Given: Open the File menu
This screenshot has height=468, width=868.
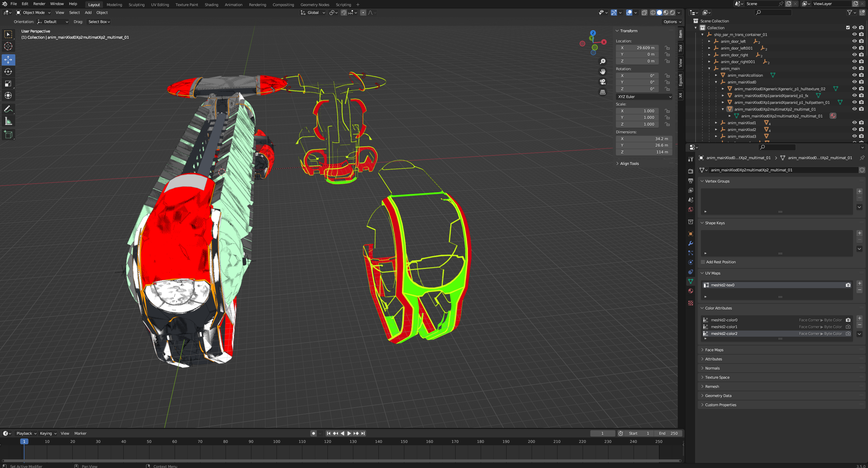Looking at the screenshot, I should [x=14, y=4].
